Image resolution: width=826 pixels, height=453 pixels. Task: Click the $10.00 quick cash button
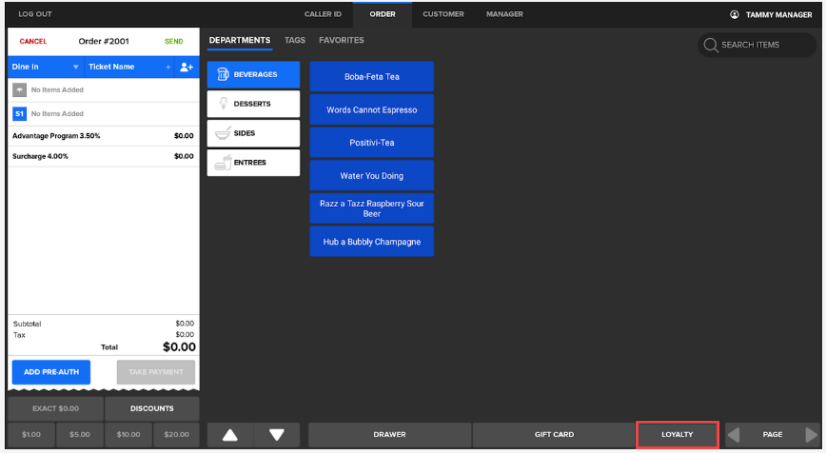129,435
